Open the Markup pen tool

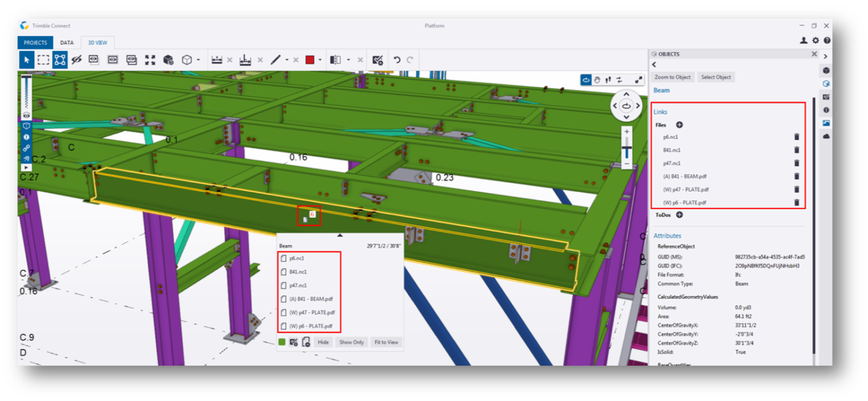coord(275,59)
